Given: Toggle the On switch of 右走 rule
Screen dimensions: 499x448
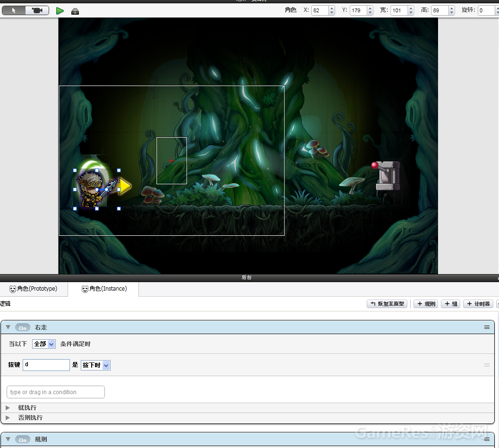Looking at the screenshot, I should (23, 327).
